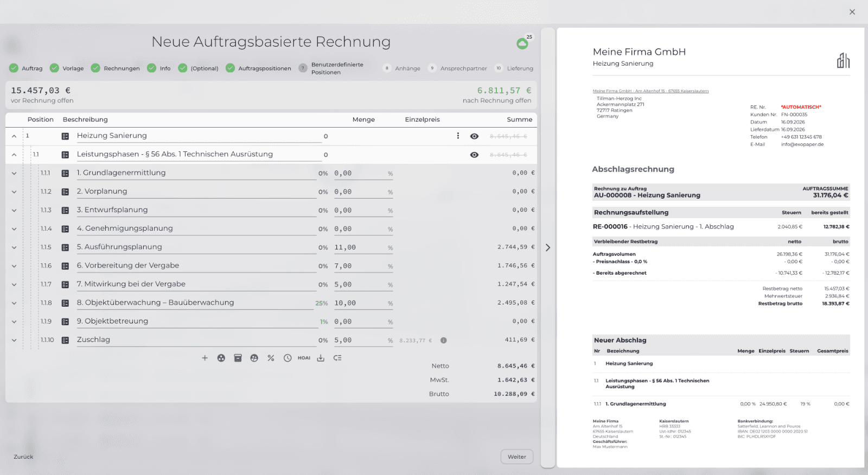
Task: Go to the Auftrag step
Action: (x=26, y=68)
